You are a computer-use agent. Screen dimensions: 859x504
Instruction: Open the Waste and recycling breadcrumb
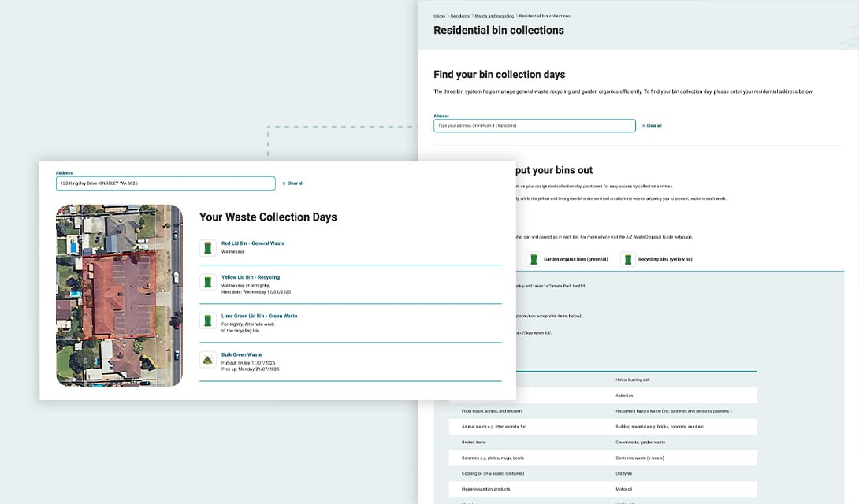[494, 16]
